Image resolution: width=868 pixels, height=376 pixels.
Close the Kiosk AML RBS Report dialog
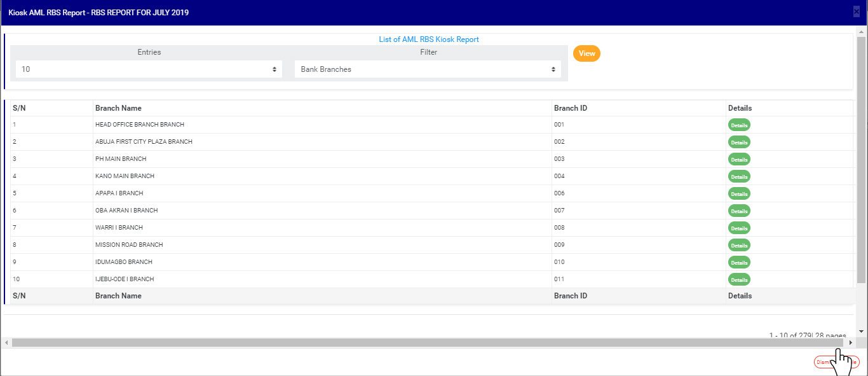click(x=857, y=11)
